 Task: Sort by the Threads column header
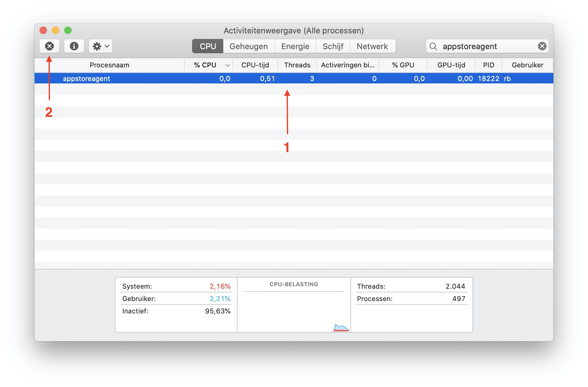(x=297, y=65)
